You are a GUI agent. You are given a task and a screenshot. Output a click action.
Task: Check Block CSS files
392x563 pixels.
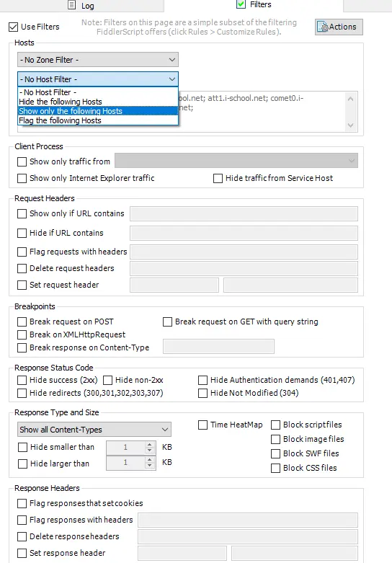pyautogui.click(x=276, y=469)
